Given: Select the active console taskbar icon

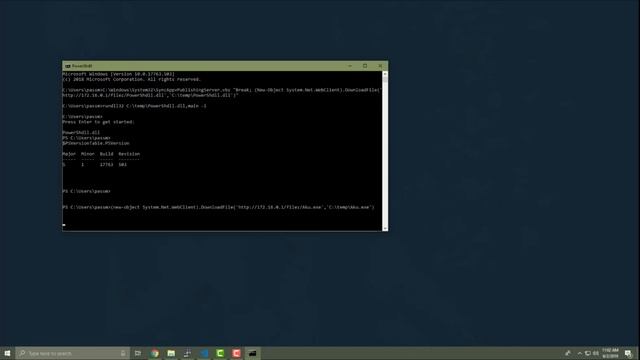Looking at the screenshot, I should 253,353.
